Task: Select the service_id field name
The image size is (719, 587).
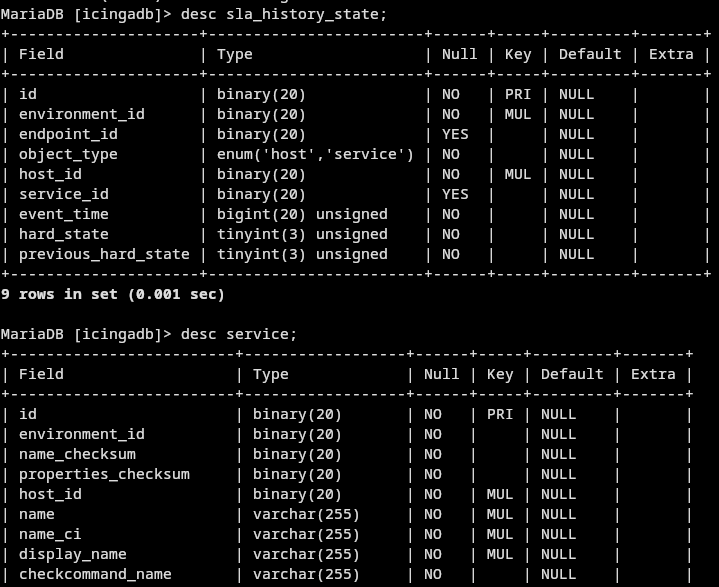Action: pyautogui.click(x=64, y=194)
